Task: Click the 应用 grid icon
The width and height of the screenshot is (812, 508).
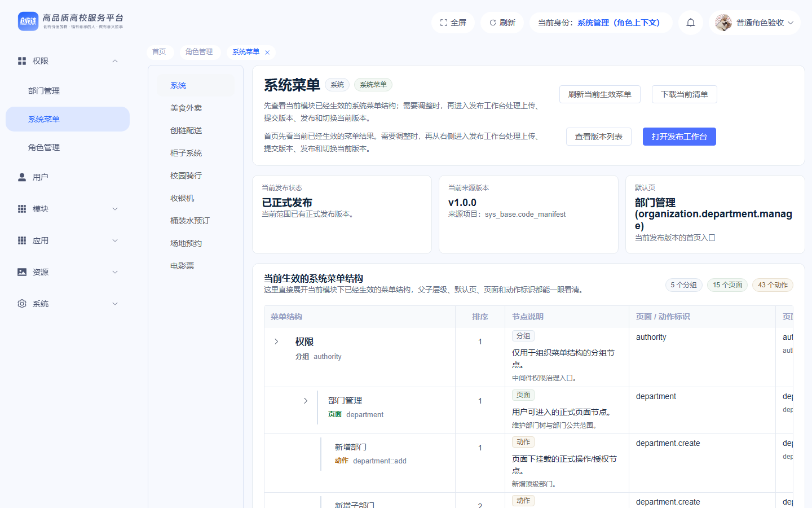Action: 22,240
